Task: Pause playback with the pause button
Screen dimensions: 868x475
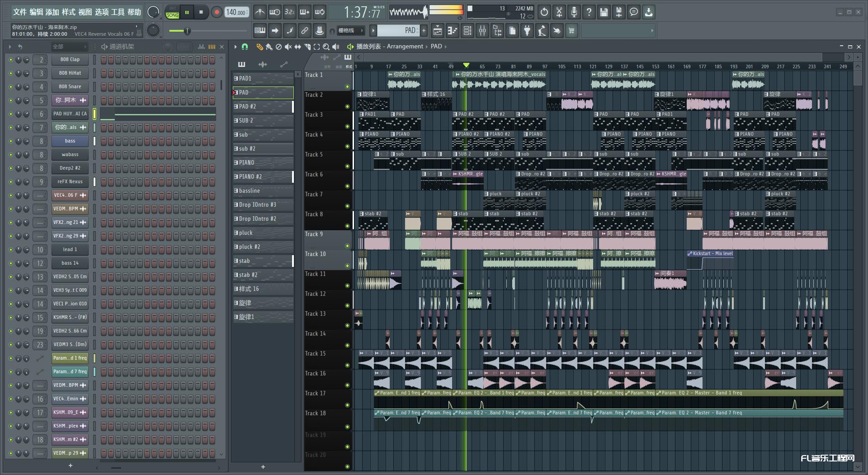Action: tap(187, 12)
